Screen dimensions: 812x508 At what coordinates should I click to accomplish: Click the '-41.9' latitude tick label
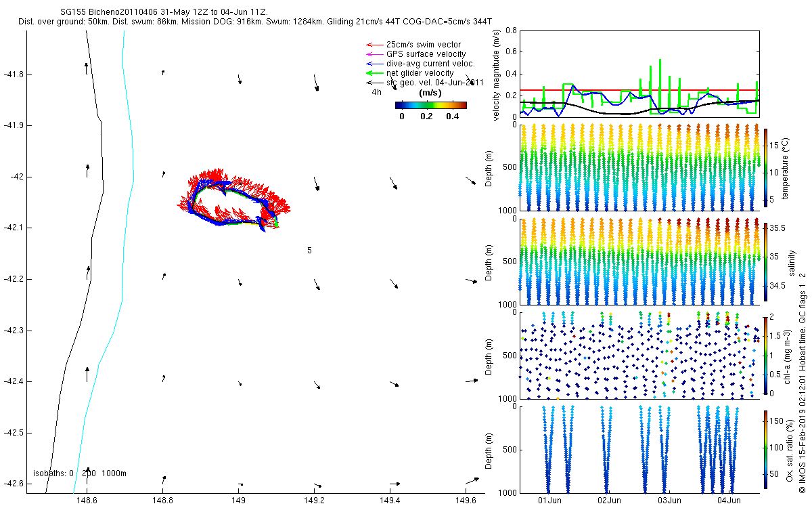coord(13,125)
